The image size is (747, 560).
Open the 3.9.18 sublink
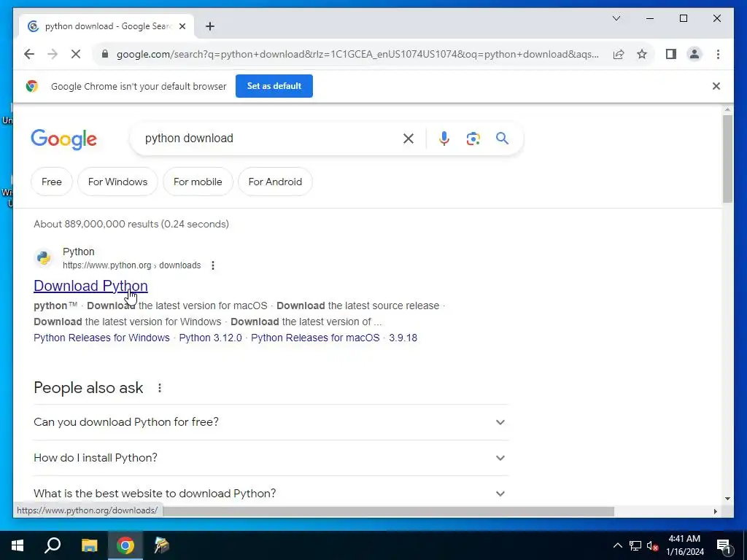coord(403,338)
